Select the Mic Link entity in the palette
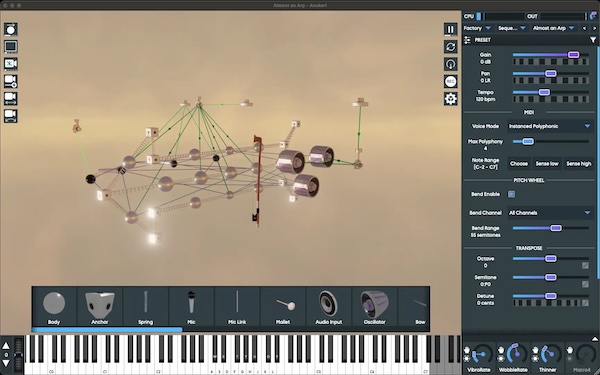600x375 pixels. click(x=237, y=307)
